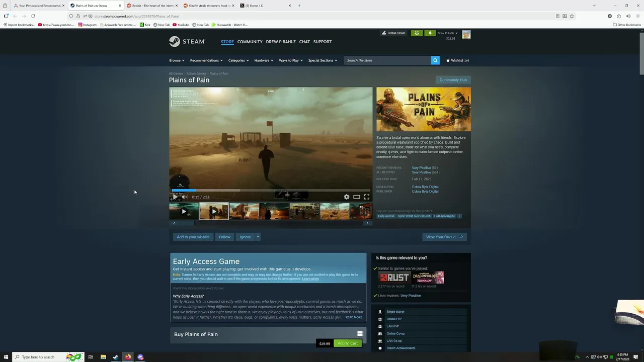Open video settings gear
This screenshot has width=644, height=362.
coord(346,197)
